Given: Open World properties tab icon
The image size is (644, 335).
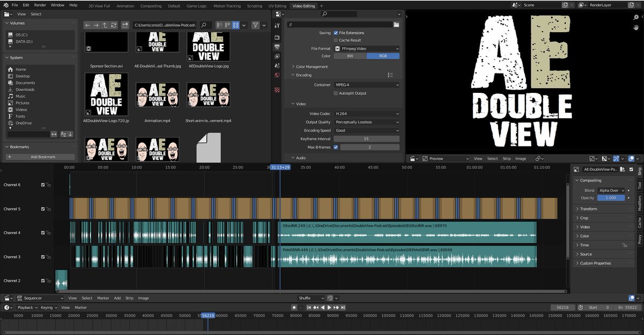Looking at the screenshot, I should pyautogui.click(x=277, y=75).
